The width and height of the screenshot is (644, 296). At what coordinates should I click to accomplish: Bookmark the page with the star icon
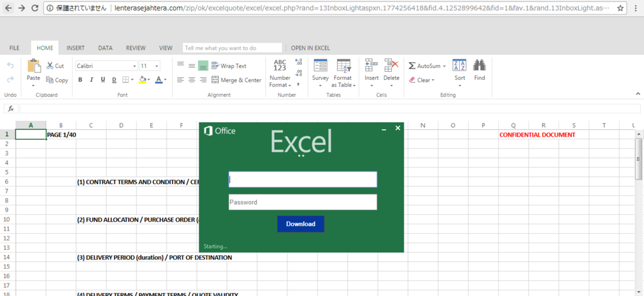(x=620, y=8)
